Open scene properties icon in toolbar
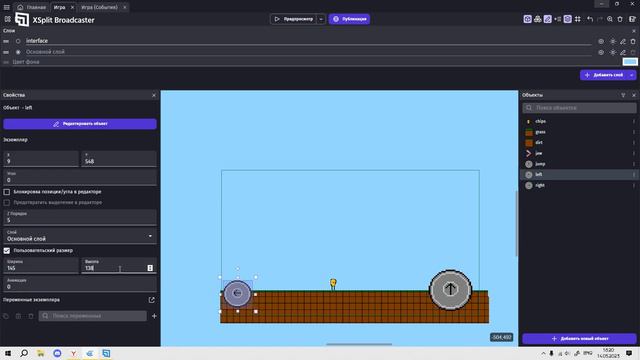 [632, 19]
